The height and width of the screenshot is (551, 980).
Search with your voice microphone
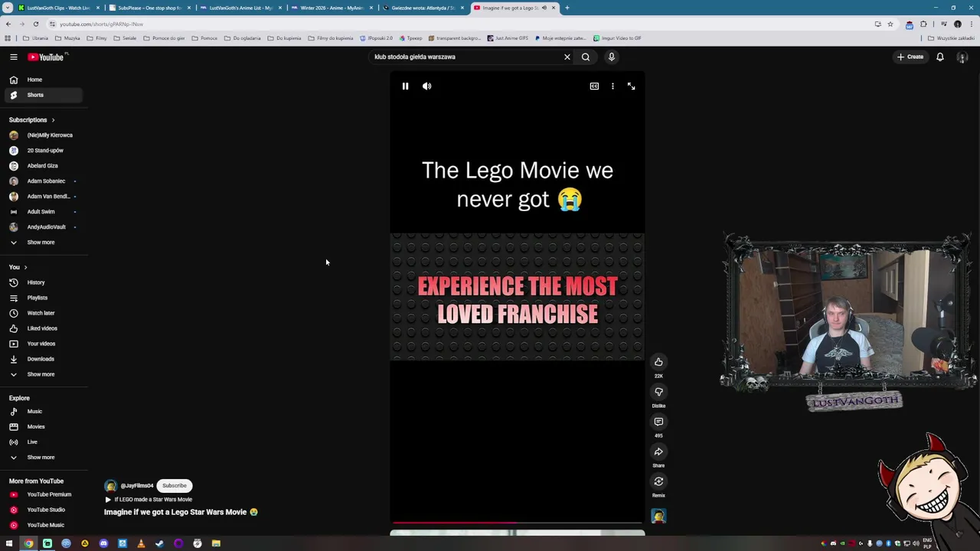612,57
